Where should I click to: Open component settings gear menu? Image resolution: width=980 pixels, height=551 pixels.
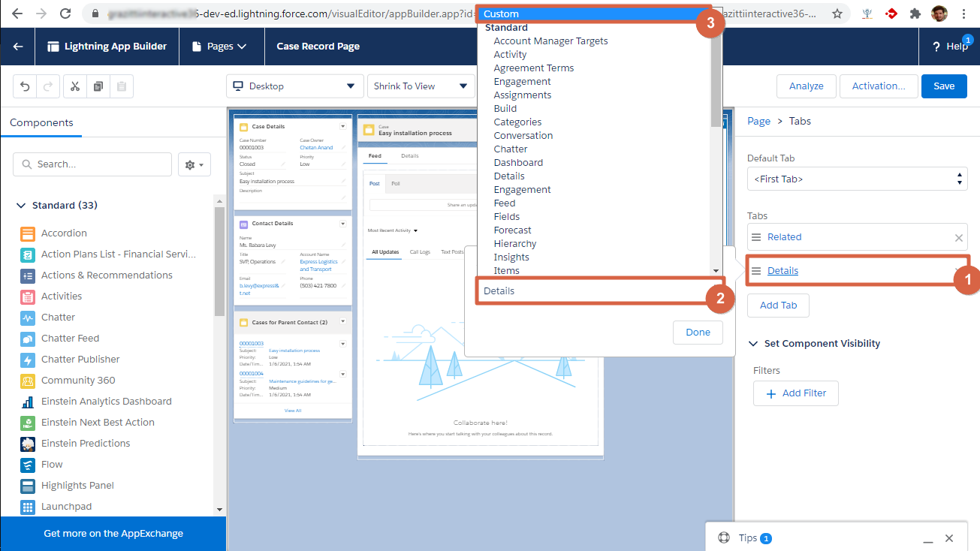(194, 164)
